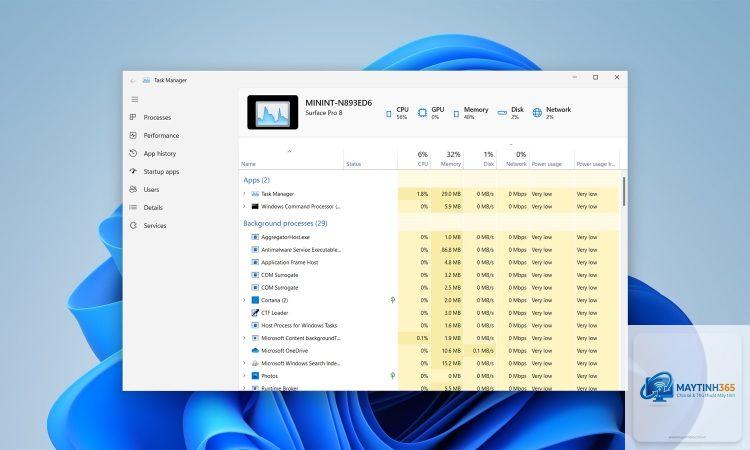Click the 0.1% CPU cell
This screenshot has height=450, width=750.
[x=414, y=338]
